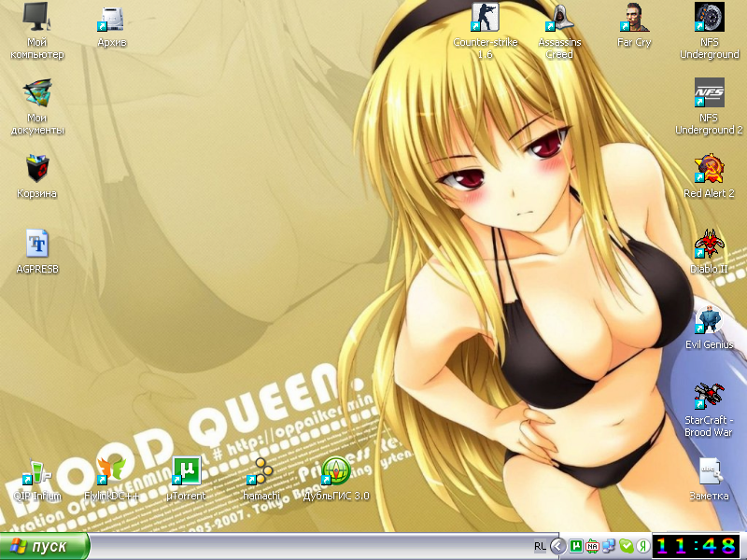Click the NFS Underground wheel icon
This screenshot has width=747, height=560.
coord(710,17)
